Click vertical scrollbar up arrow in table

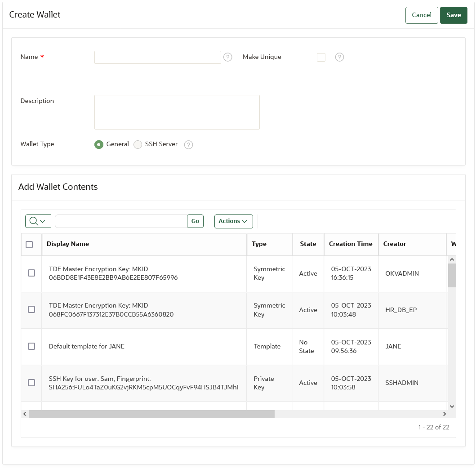[x=452, y=259]
